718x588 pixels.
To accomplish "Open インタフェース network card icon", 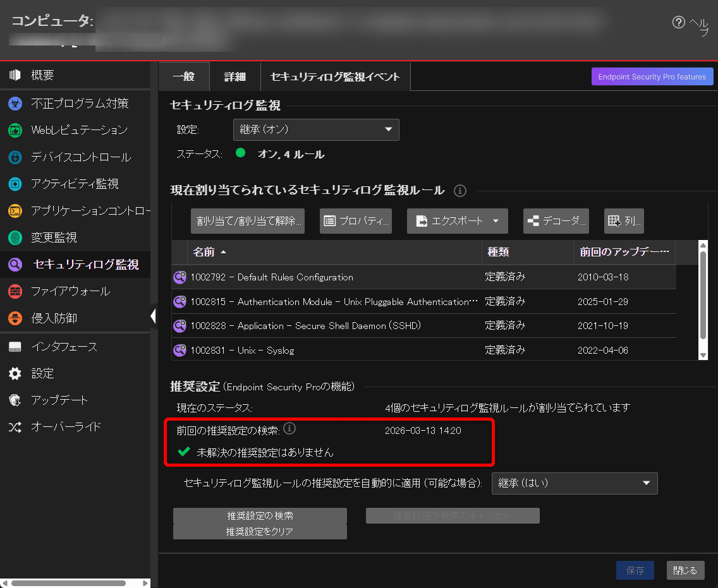I will click(x=15, y=347).
